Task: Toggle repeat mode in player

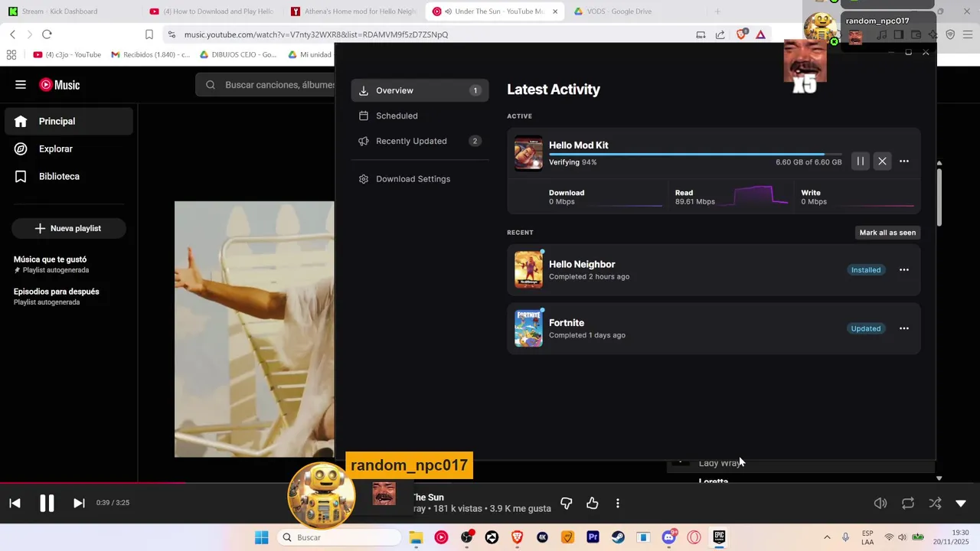Action: (908, 503)
